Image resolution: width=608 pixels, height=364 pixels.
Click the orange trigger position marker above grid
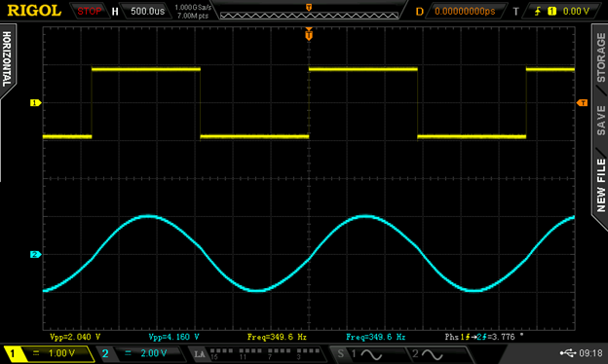309,35
